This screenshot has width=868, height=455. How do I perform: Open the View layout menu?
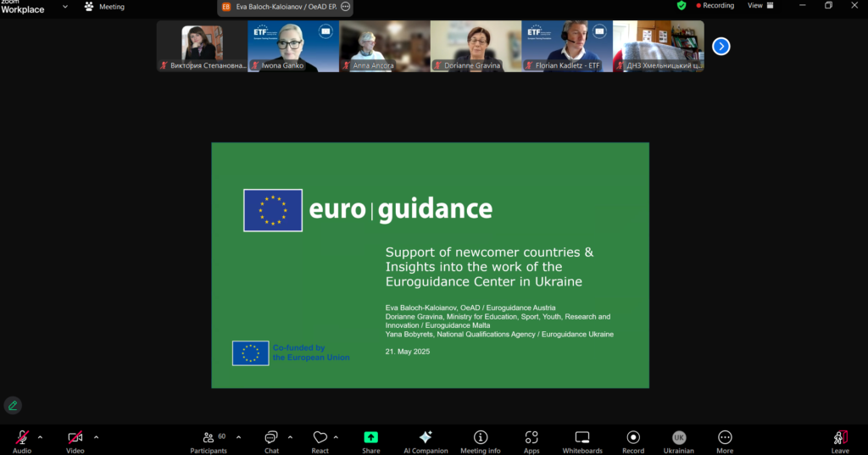click(x=760, y=6)
